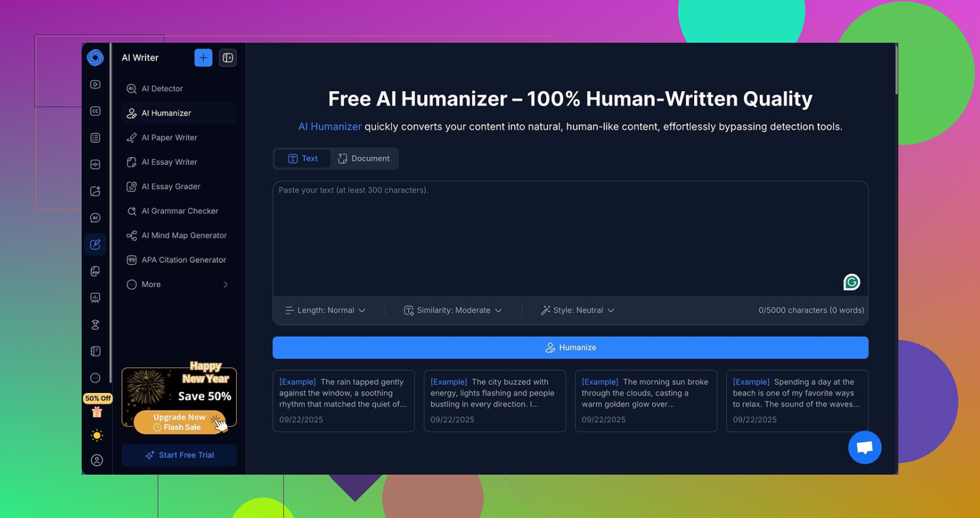The image size is (980, 518).
Task: Click the gift box 50% Off icon
Action: pyautogui.click(x=96, y=412)
